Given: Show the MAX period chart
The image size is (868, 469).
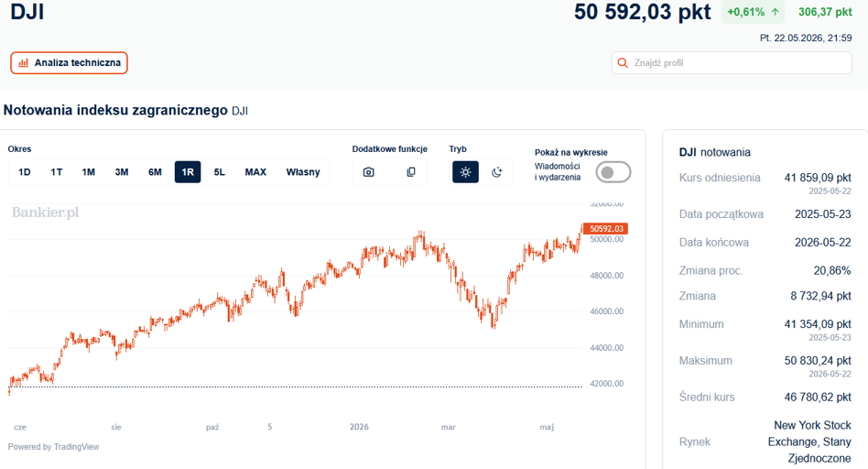Looking at the screenshot, I should coord(255,172).
